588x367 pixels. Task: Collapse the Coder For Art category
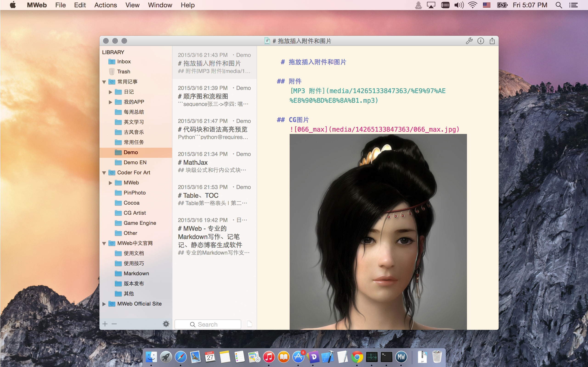click(104, 173)
